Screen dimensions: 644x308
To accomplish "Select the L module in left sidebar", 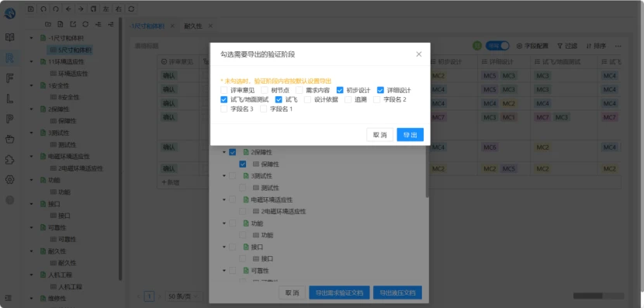I will coord(10,99).
